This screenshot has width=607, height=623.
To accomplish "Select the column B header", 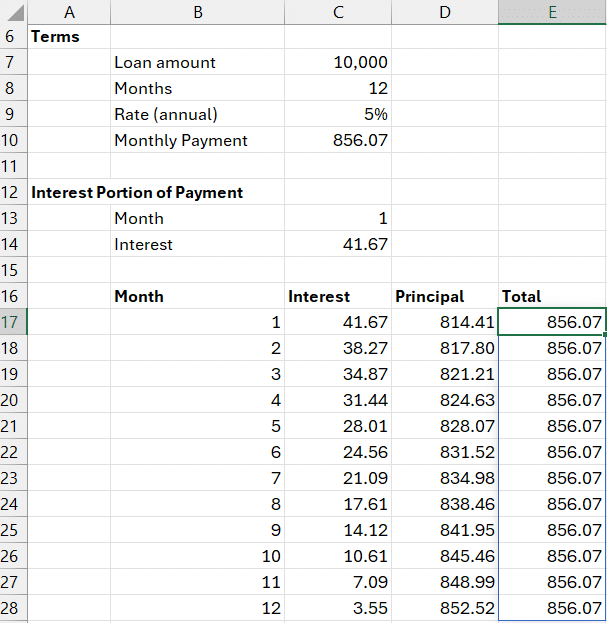I will click(197, 12).
